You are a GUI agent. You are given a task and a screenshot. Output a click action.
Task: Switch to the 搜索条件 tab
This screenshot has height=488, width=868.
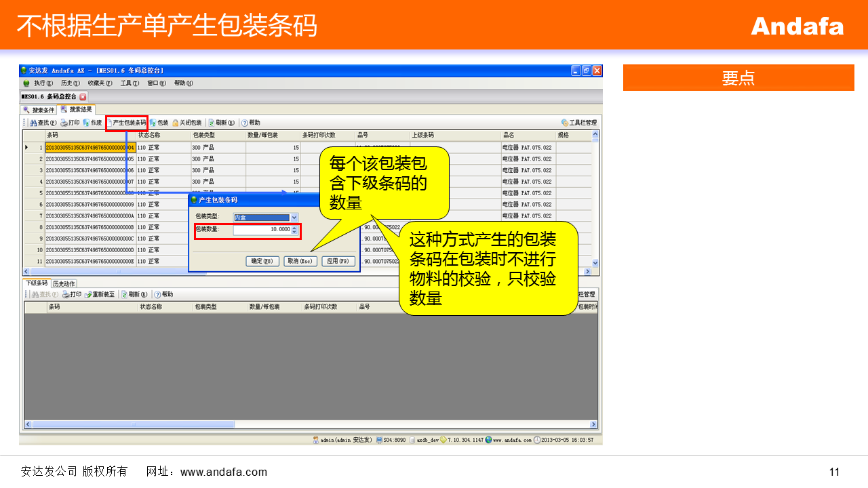39,110
